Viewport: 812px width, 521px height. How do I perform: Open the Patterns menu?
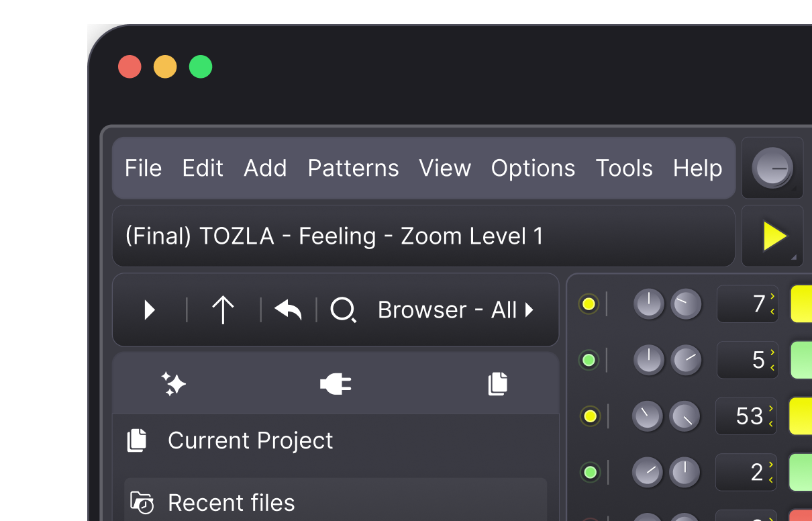coord(353,168)
